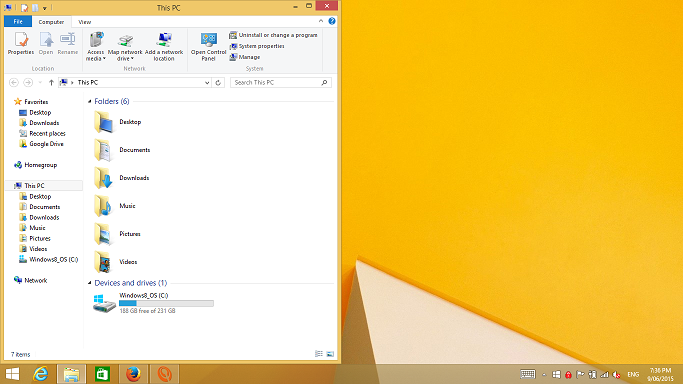
Task: Open the Access media dropdown
Action: click(96, 47)
